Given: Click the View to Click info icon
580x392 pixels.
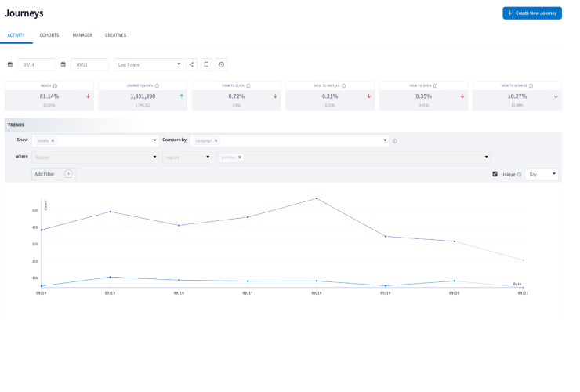Looking at the screenshot, I should pos(248,86).
